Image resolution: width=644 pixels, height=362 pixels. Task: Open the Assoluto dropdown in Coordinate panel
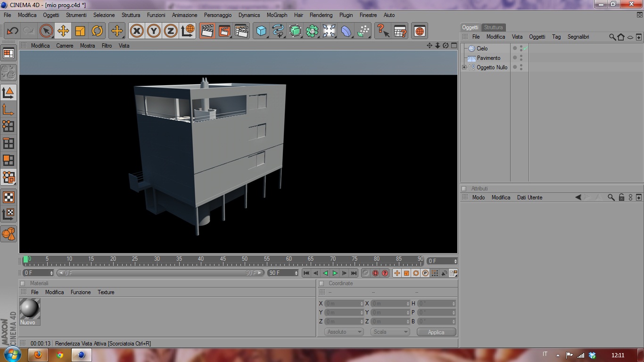tap(344, 332)
